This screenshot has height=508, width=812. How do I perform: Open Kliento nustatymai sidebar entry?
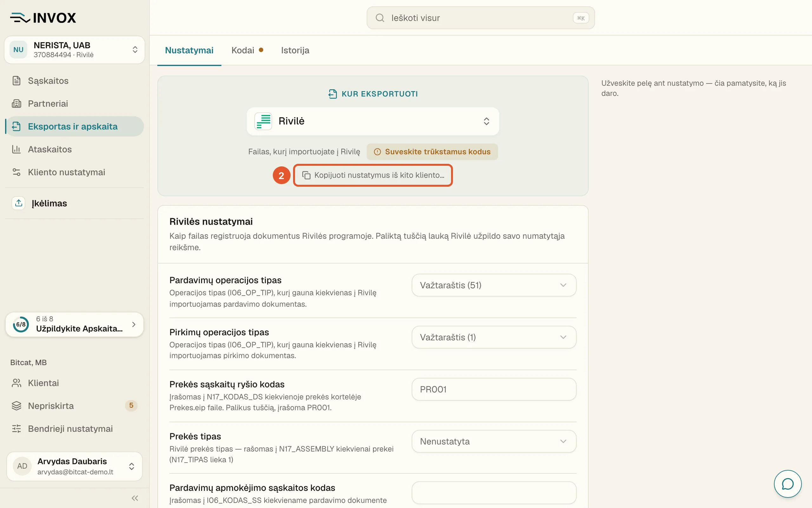click(75, 172)
